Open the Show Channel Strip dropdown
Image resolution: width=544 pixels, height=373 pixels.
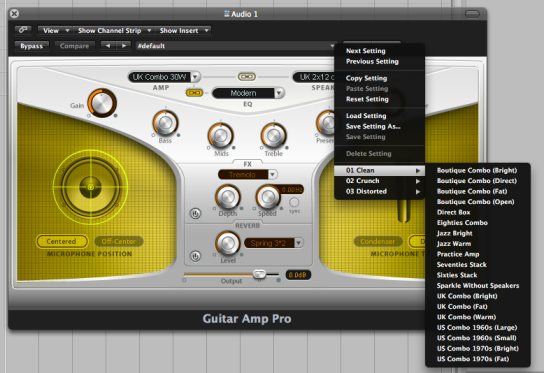(x=114, y=31)
